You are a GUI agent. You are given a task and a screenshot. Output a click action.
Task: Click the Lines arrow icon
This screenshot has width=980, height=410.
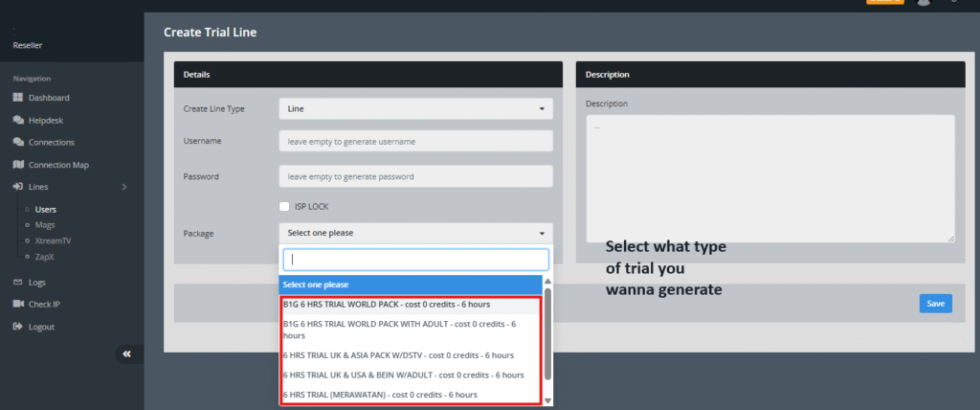18,187
